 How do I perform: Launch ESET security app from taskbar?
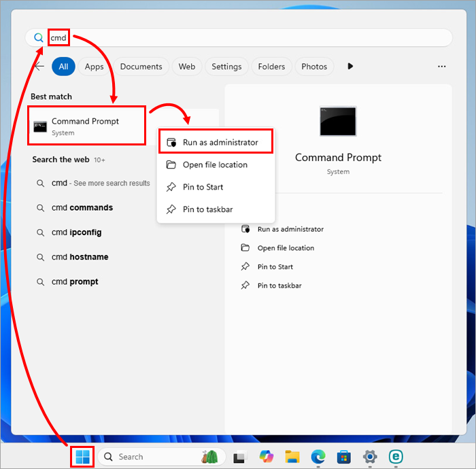pyautogui.click(x=396, y=457)
